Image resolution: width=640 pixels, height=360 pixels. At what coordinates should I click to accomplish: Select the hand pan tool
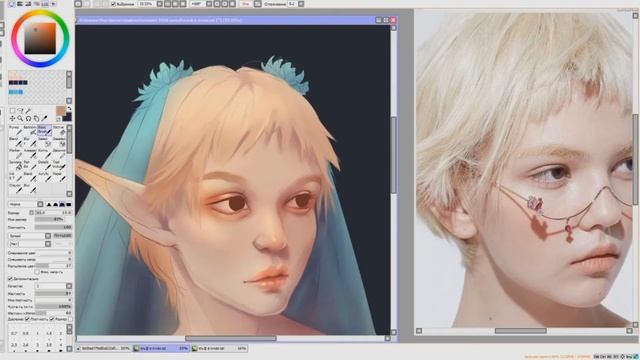(x=36, y=118)
